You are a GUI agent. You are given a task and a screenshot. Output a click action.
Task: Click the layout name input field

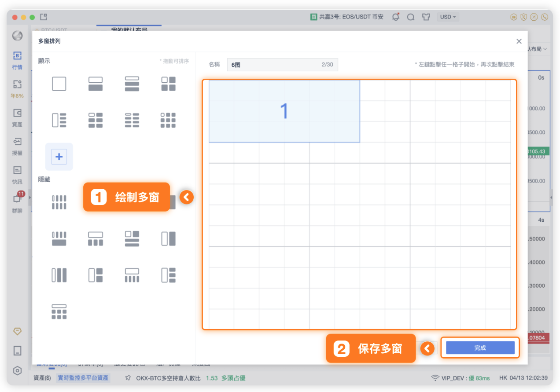(x=282, y=65)
